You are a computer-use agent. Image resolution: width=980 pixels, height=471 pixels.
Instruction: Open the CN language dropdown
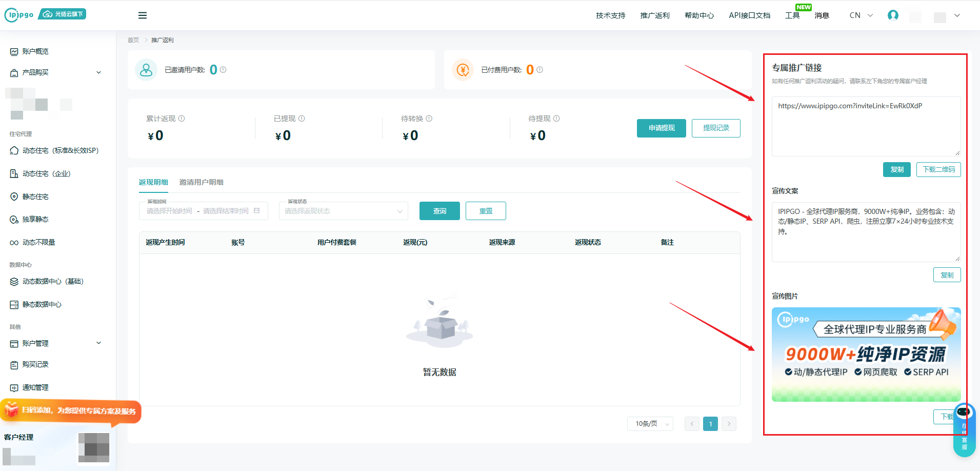pos(861,15)
